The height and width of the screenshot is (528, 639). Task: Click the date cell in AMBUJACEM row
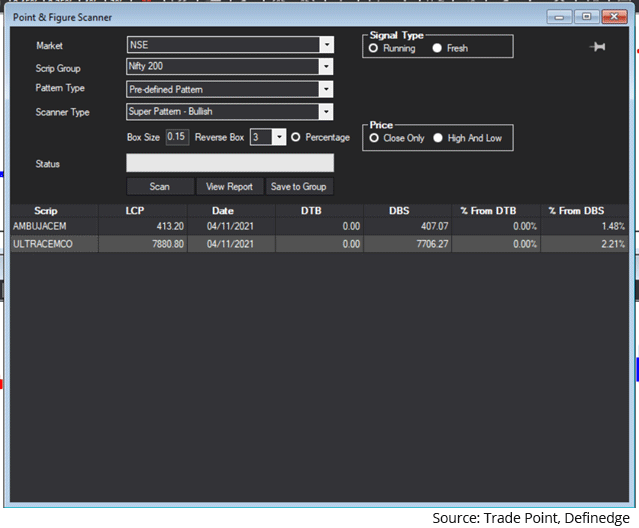231,226
